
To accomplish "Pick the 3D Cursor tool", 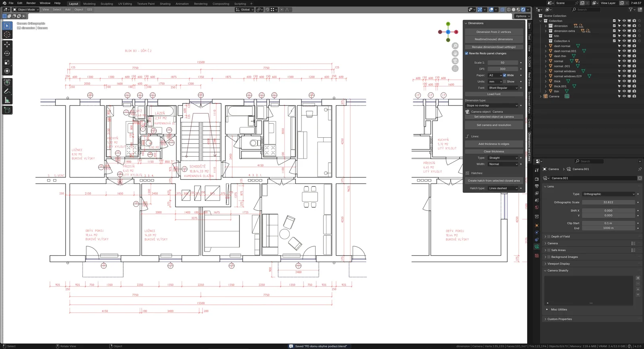I will point(7,35).
